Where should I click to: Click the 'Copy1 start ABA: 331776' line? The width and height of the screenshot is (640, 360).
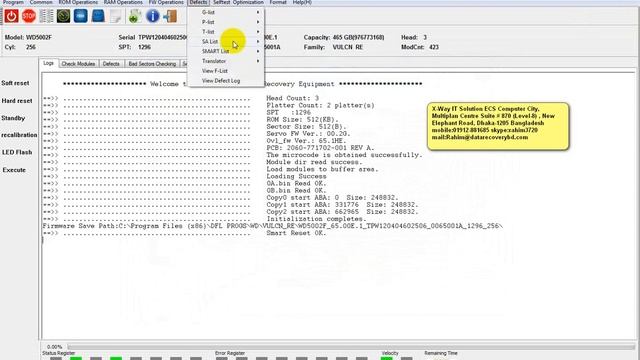click(x=342, y=205)
